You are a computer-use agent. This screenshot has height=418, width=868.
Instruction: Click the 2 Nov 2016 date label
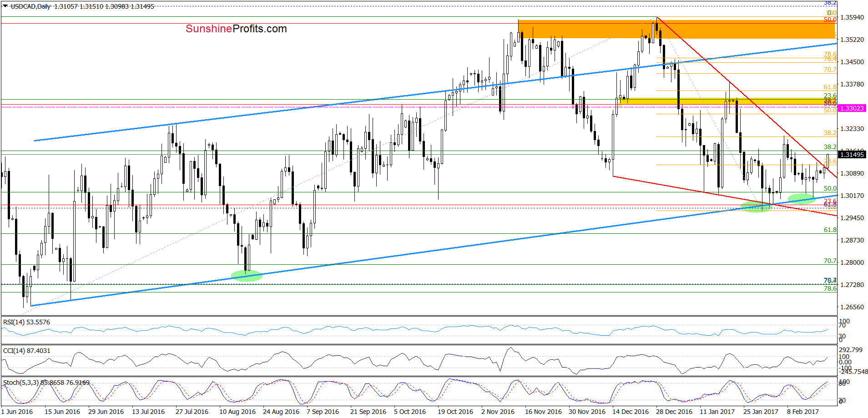click(498, 412)
